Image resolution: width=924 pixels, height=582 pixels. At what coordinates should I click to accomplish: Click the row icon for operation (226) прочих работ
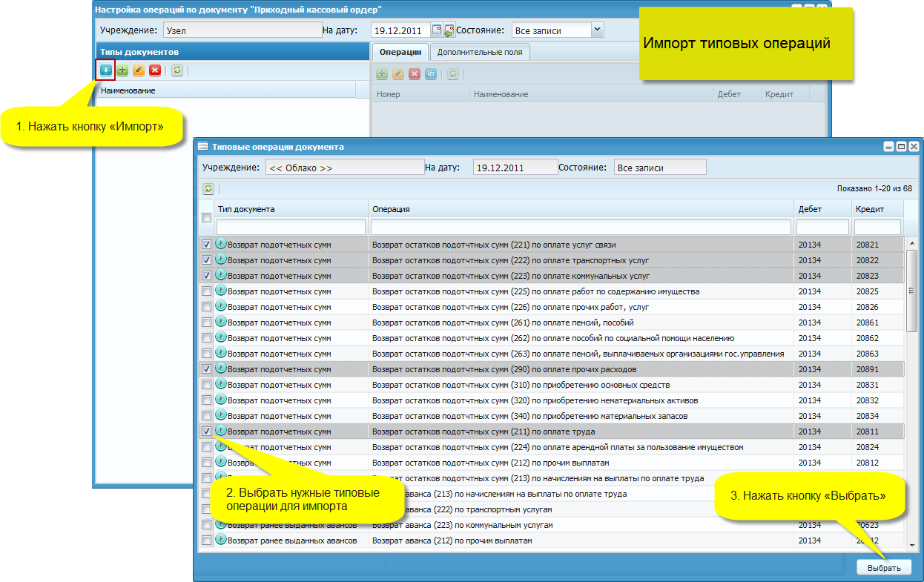coord(220,306)
